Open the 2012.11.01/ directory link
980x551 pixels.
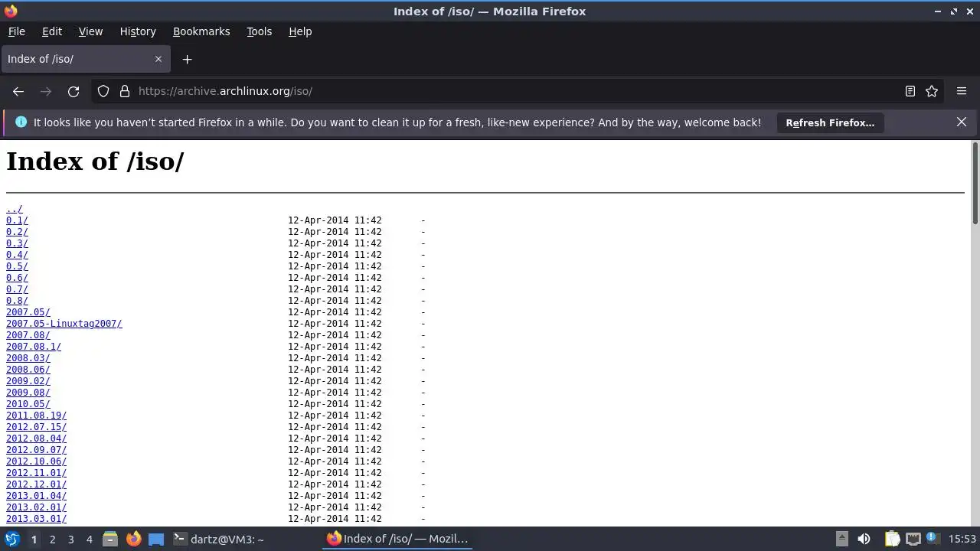pos(36,473)
